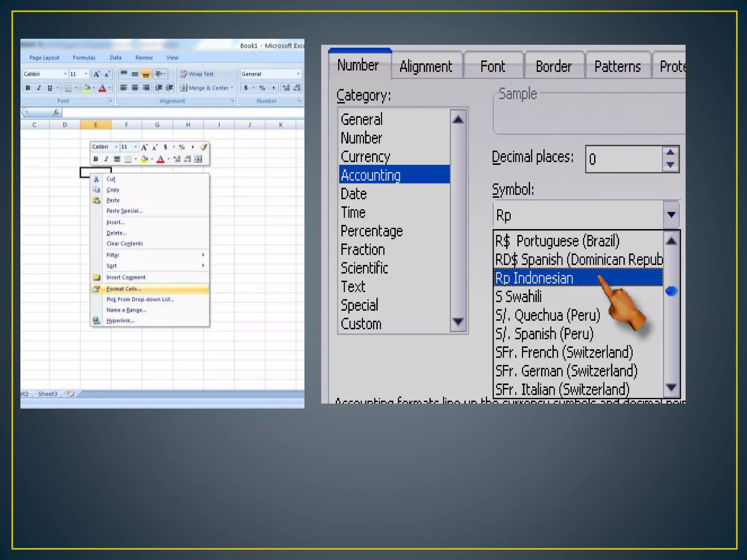
Task: Switch to the Alignment dialog tab
Action: [426, 67]
